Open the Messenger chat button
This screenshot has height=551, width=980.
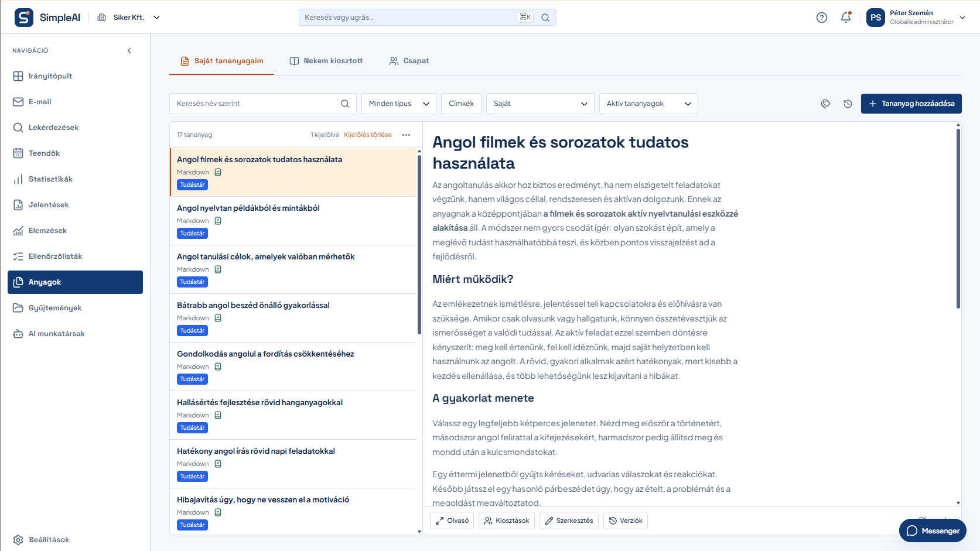(933, 531)
